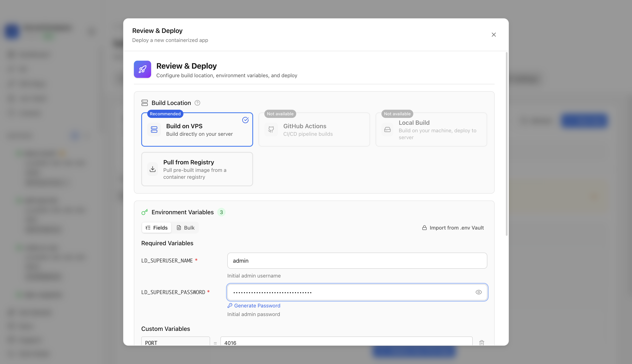This screenshot has width=632, height=364.
Task: Click the GitHub Actions octocat icon
Action: (x=271, y=130)
